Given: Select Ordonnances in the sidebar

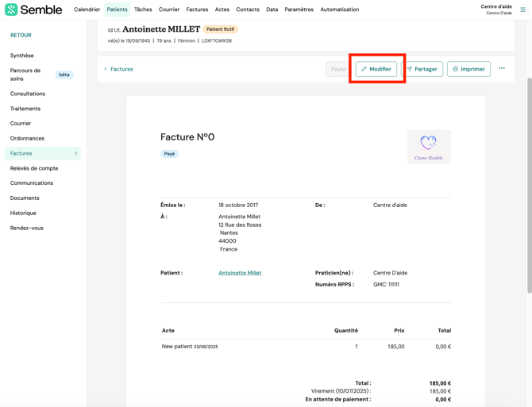Looking at the screenshot, I should click(x=27, y=138).
